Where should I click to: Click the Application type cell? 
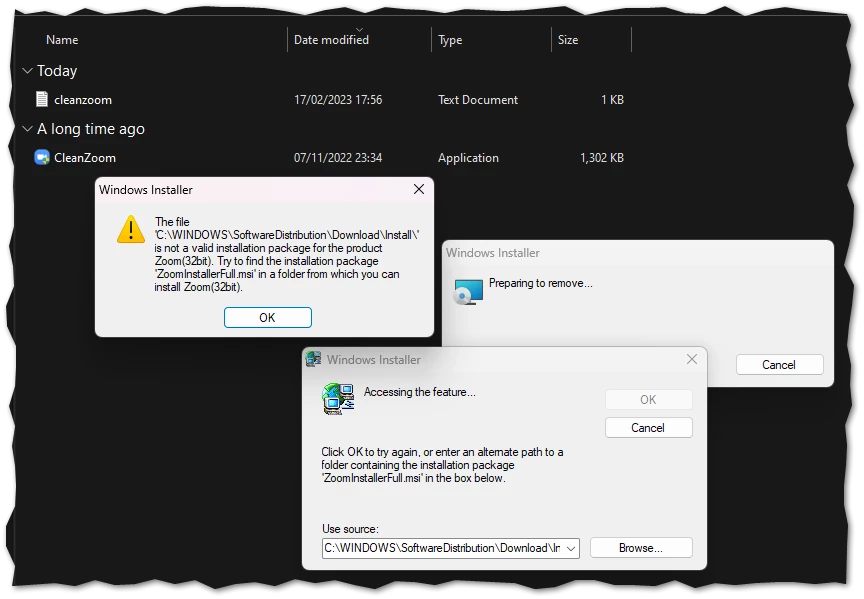pyautogui.click(x=468, y=158)
